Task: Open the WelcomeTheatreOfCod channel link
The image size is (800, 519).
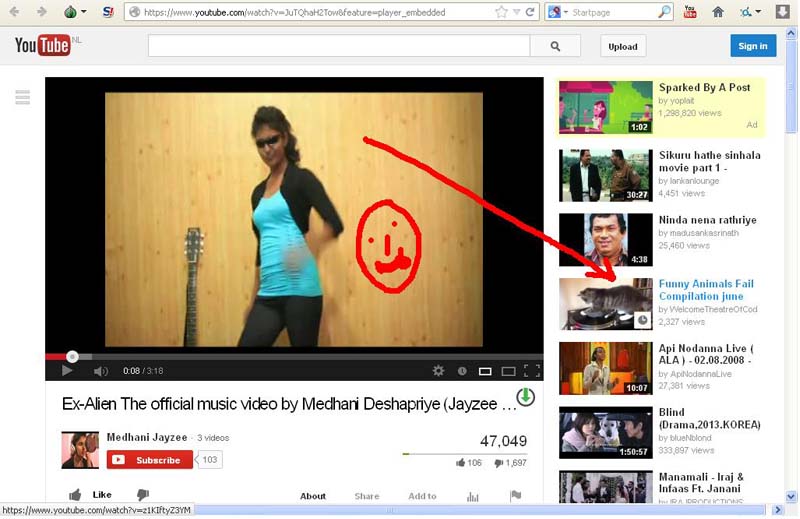Action: 713,309
